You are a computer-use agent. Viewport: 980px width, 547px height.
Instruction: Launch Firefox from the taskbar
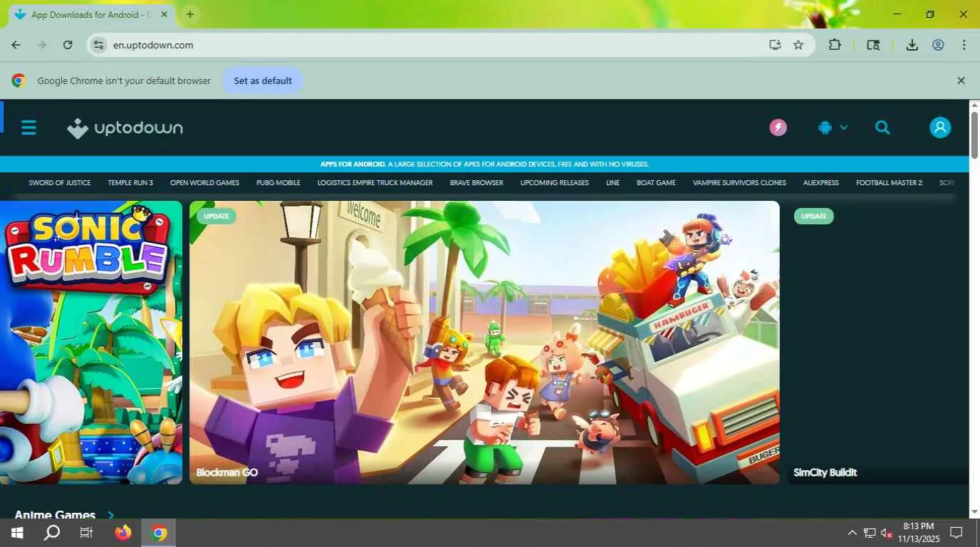point(123,533)
